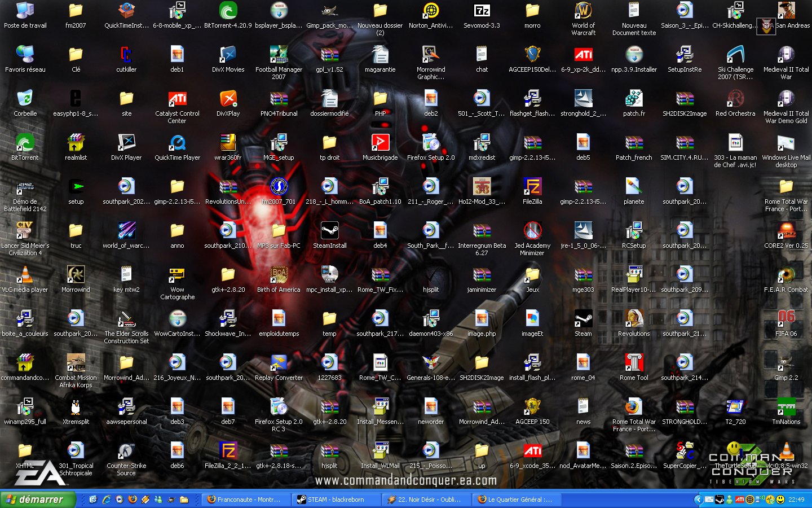Launch BitTorrent desktop shortcut
Viewport: 812px width, 508px height.
(25, 147)
